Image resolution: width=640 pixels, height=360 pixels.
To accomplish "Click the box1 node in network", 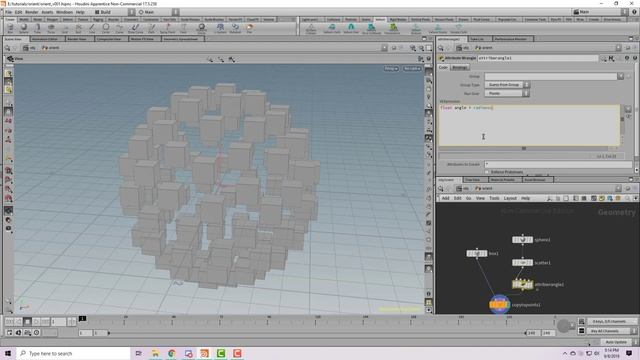I will click(x=477, y=253).
